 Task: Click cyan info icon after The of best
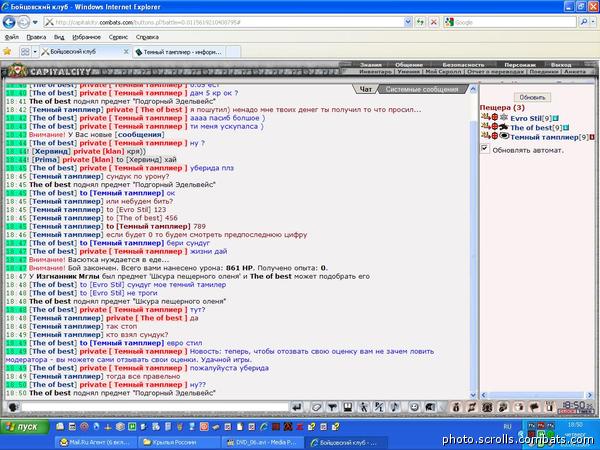pos(566,128)
